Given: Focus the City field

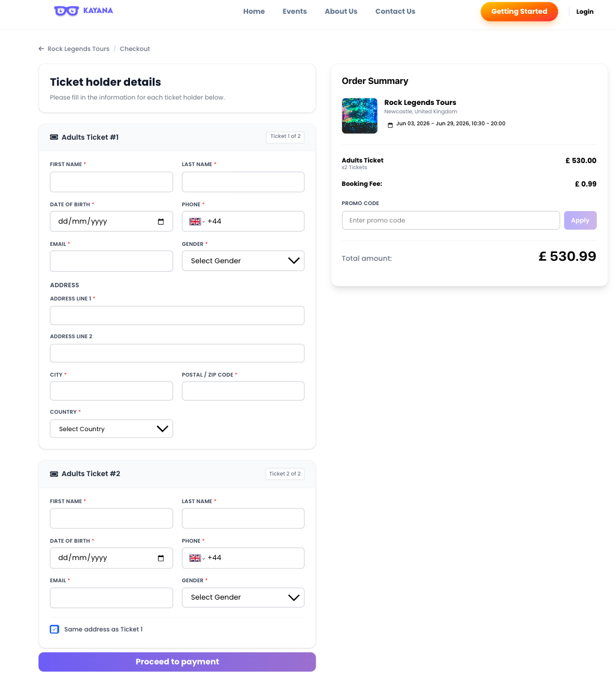Looking at the screenshot, I should (x=111, y=391).
